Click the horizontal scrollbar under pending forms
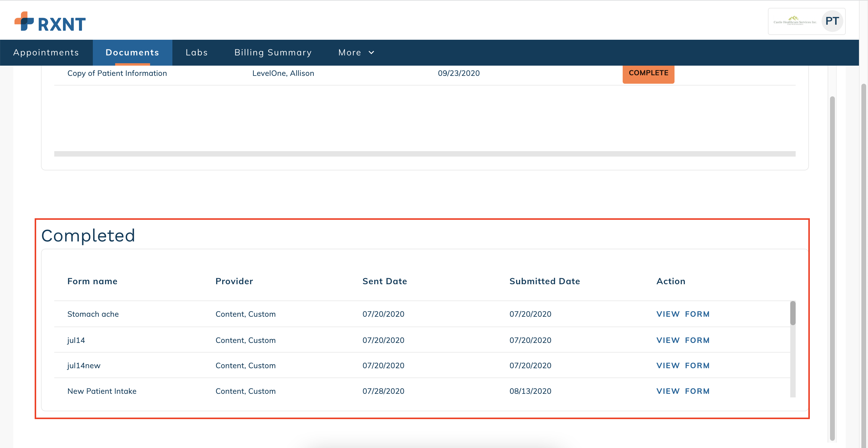Viewport: 868px width, 448px height. (425, 154)
